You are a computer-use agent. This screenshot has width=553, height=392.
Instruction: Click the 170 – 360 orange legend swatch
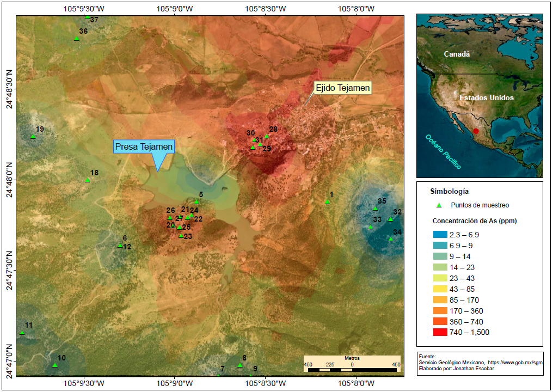(440, 311)
